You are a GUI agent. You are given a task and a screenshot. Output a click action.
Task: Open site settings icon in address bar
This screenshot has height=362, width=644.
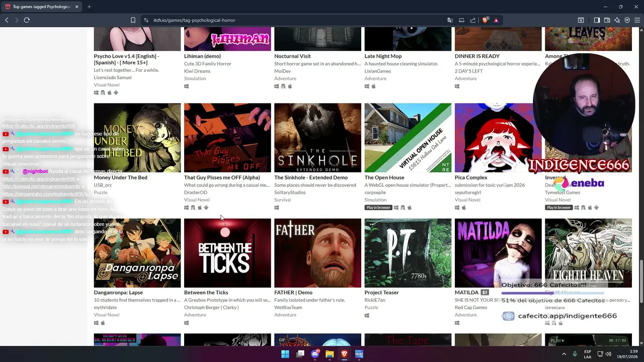click(x=146, y=20)
